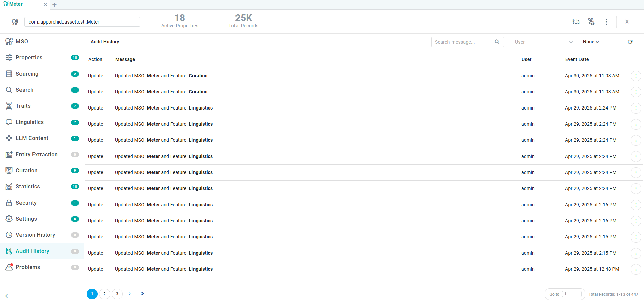
Task: Click the MSO settings icon beside truck icon
Action: coord(591,22)
